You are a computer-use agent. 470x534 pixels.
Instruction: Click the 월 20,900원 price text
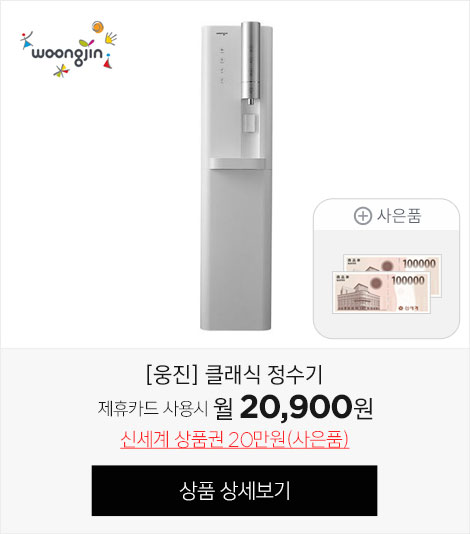pos(293,407)
